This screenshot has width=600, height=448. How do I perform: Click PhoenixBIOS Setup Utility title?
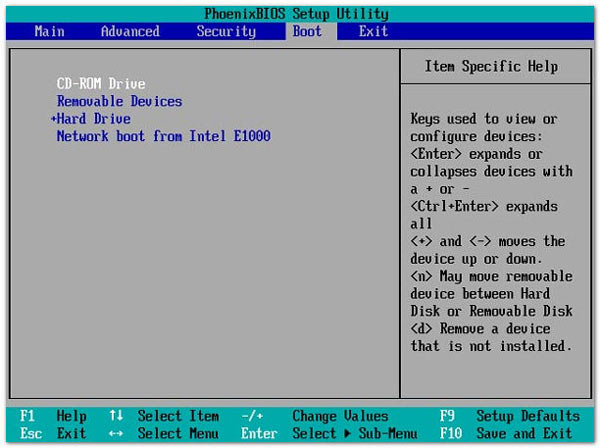[297, 14]
